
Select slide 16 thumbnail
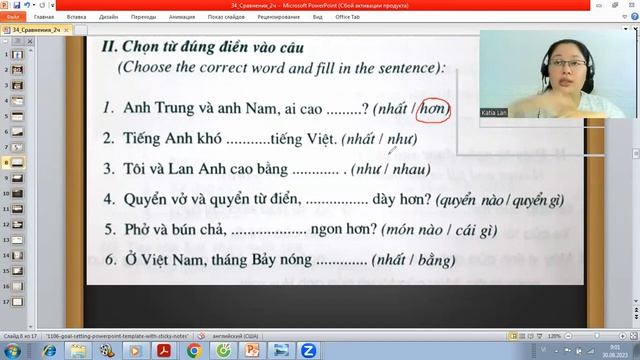(17, 287)
